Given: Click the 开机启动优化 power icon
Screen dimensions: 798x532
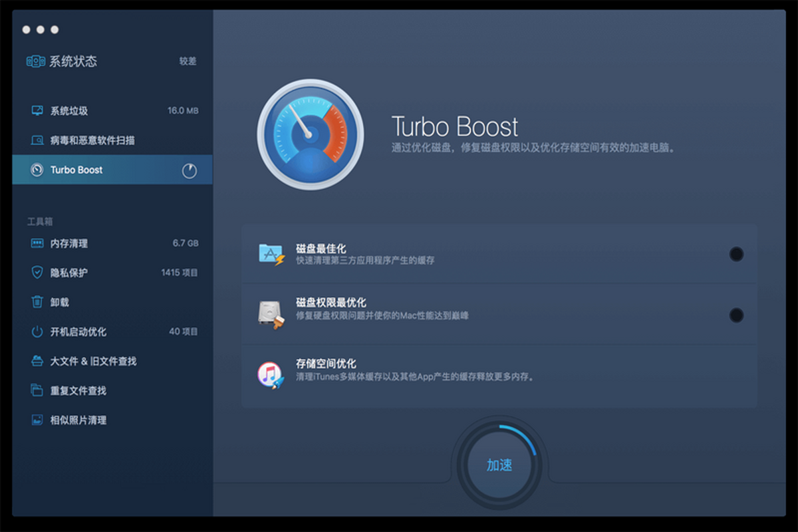Looking at the screenshot, I should coord(37,331).
